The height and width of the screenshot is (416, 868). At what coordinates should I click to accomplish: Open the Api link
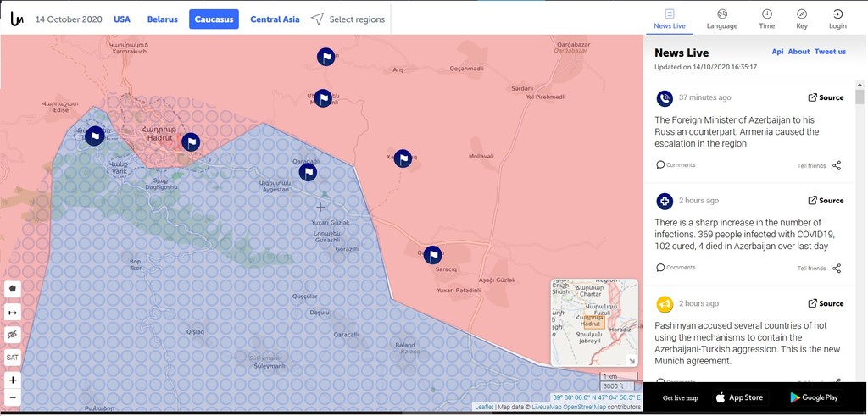777,52
